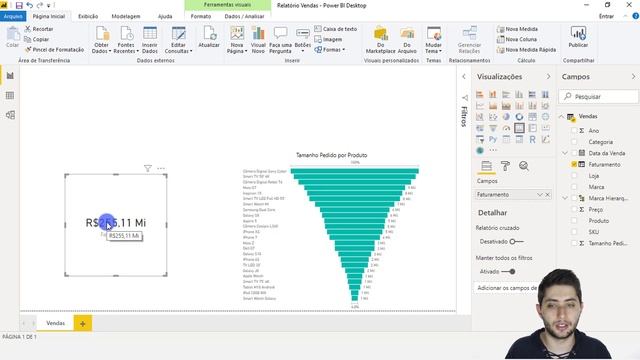The image size is (640, 360).
Task: Click the Inserir Dados table icon
Action: coord(150,33)
